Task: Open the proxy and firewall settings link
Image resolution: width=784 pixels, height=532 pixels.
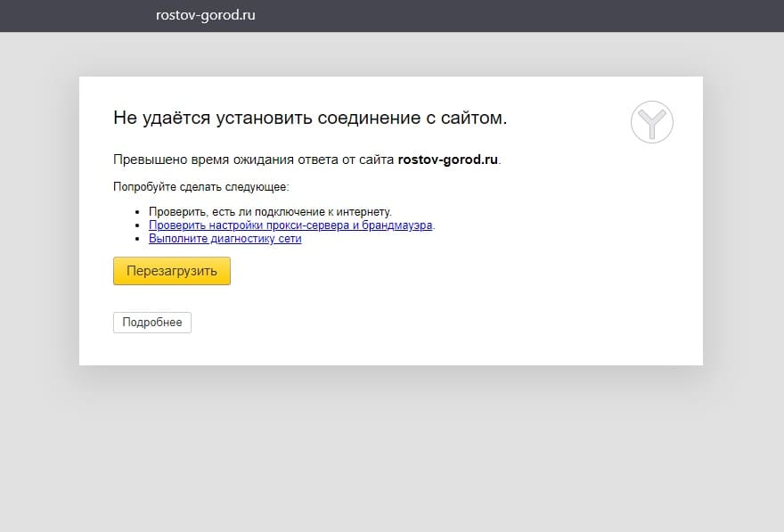Action: [290, 225]
